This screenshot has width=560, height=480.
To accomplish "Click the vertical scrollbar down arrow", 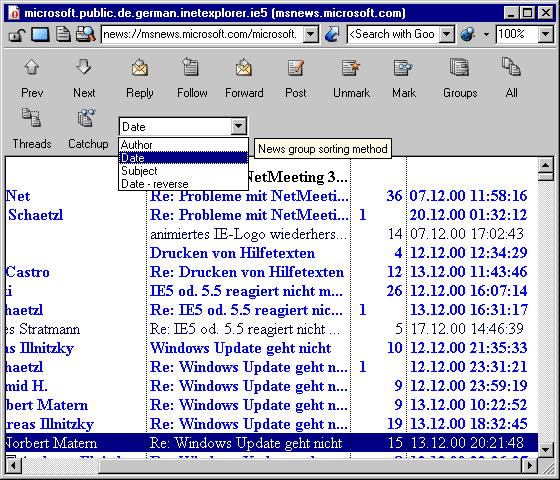I will [x=546, y=449].
